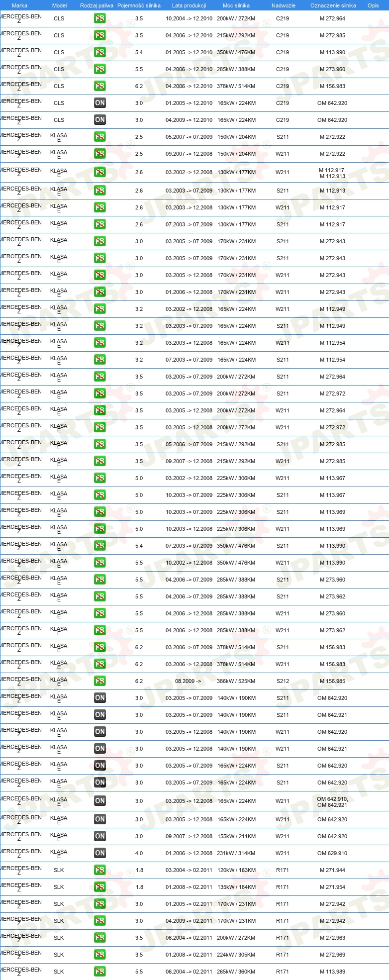Viewport: 389px width, 980px height.
Task: Click ON diesel icon in 155kW / 211KM row
Action: pos(99,836)
